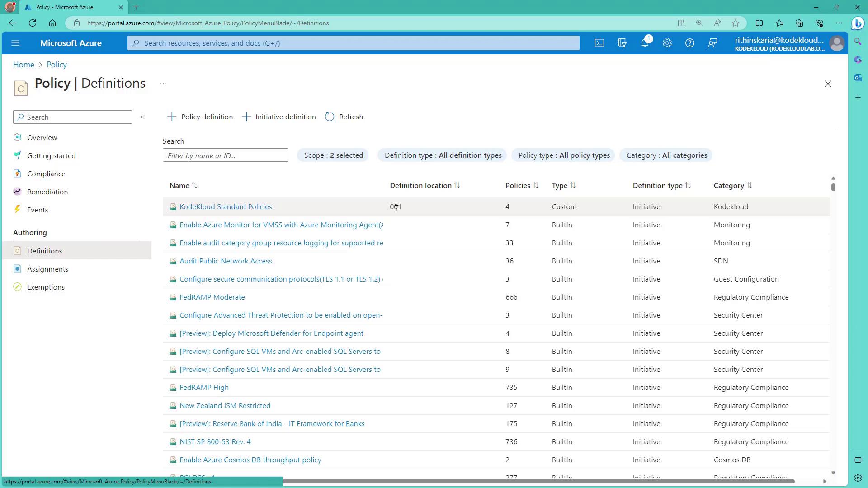Click the filter by name or ID field
The width and height of the screenshot is (868, 488).
tap(225, 155)
